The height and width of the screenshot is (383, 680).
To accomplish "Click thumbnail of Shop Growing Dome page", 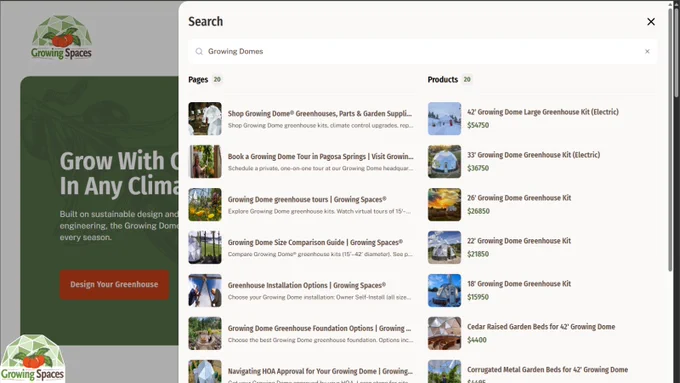I will point(205,118).
